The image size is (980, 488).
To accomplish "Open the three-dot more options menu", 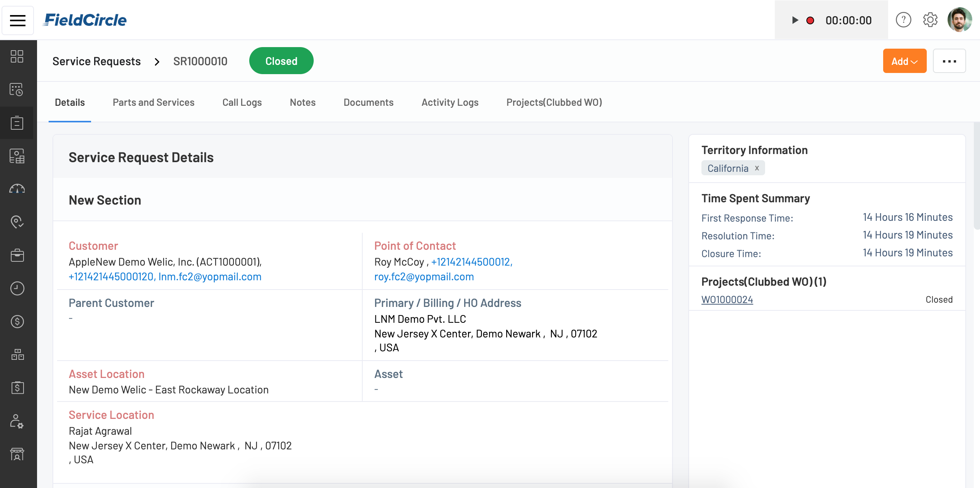I will pyautogui.click(x=949, y=61).
